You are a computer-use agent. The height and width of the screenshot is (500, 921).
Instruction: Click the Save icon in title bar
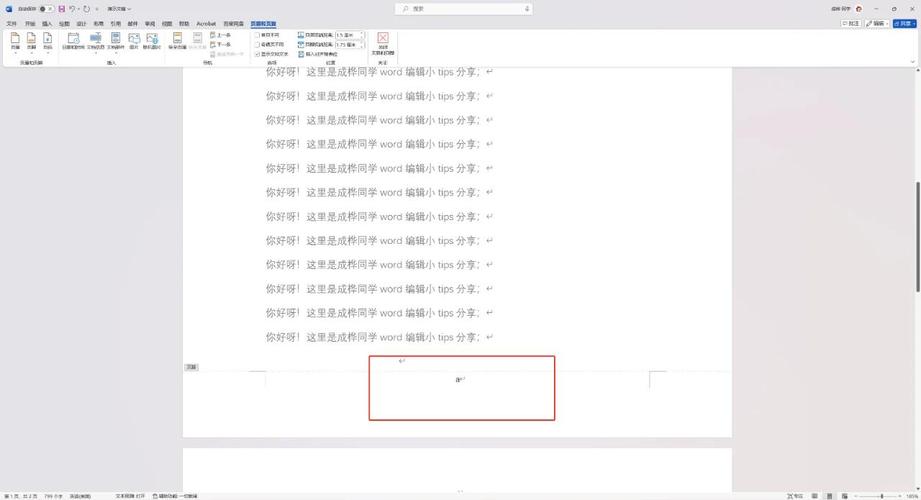click(x=62, y=9)
